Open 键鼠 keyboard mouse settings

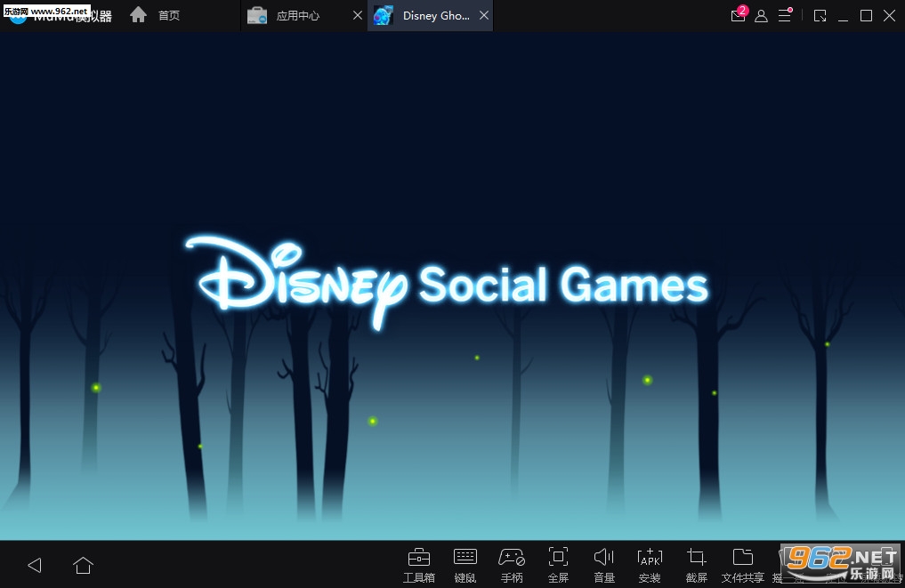pyautogui.click(x=465, y=566)
